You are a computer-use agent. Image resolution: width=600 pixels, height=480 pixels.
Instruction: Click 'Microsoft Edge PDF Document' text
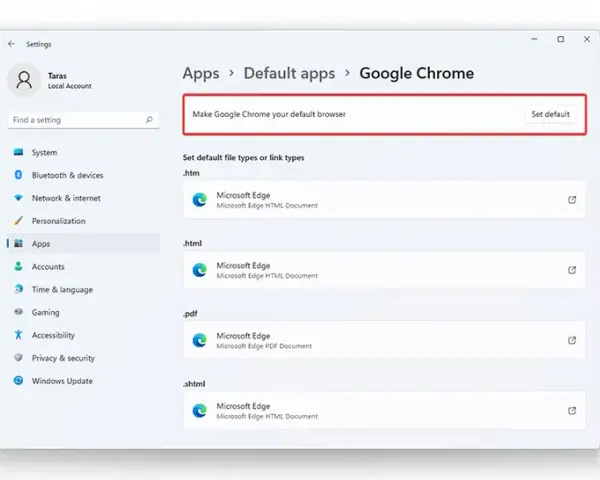pos(264,346)
